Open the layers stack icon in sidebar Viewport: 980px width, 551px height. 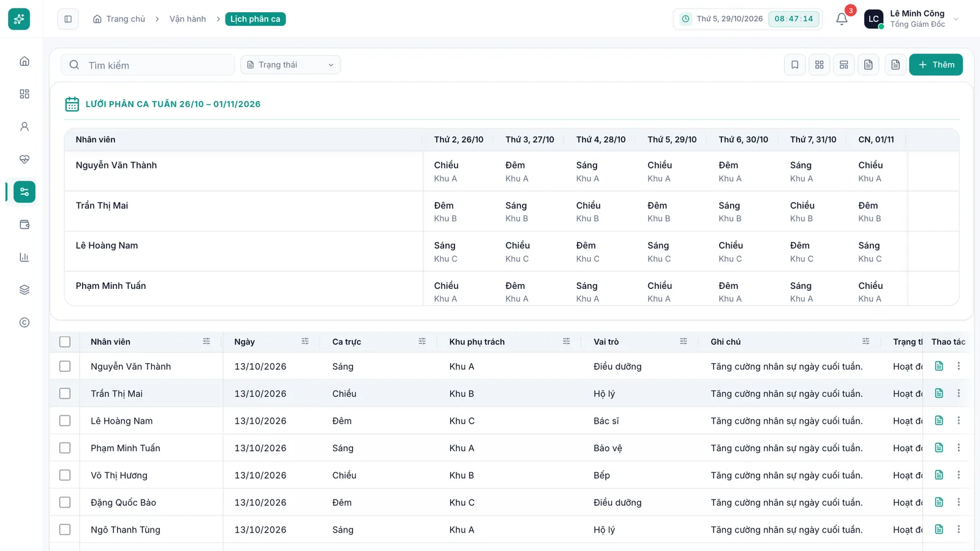coord(24,290)
